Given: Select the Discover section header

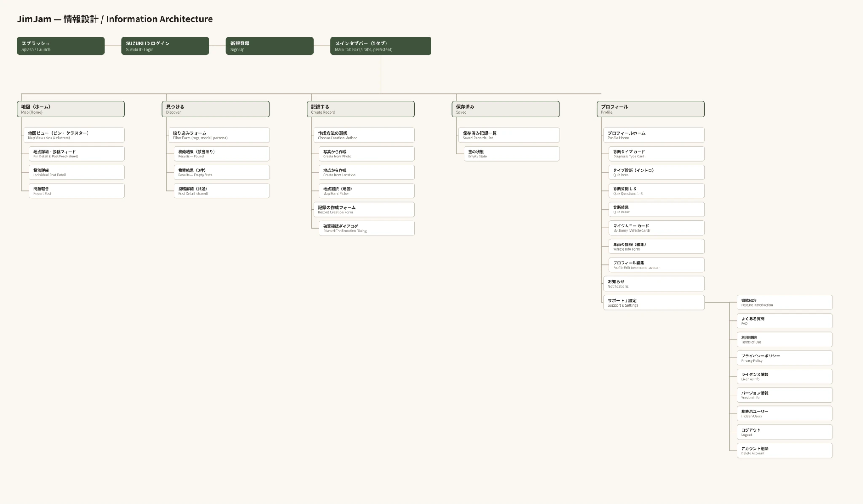Looking at the screenshot, I should pos(216,109).
